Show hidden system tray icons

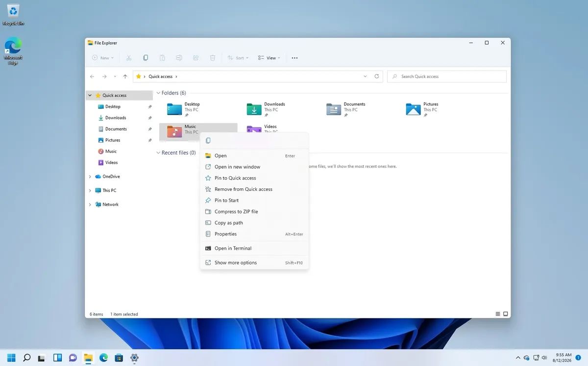tap(518, 358)
